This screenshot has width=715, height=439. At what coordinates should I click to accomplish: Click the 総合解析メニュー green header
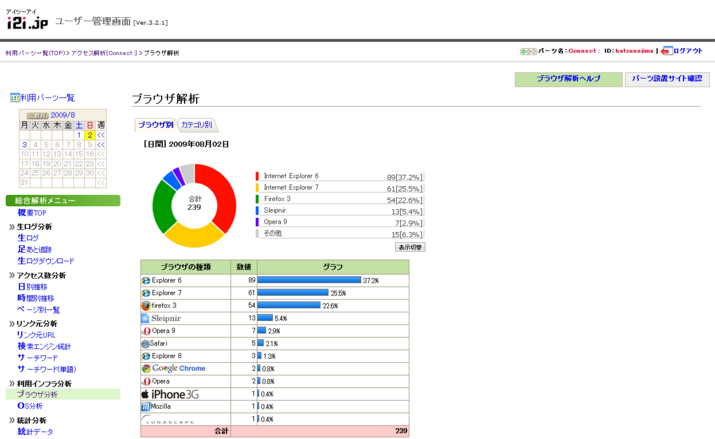pos(63,201)
